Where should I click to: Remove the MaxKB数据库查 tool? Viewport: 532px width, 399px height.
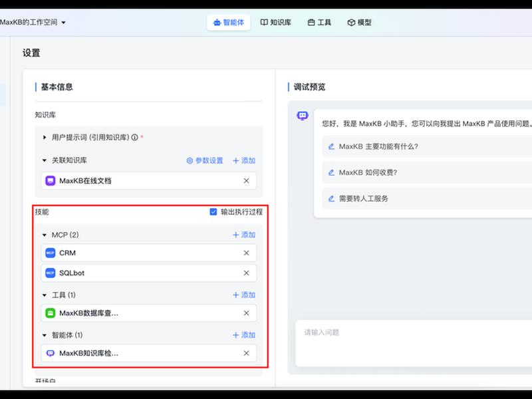(x=246, y=313)
